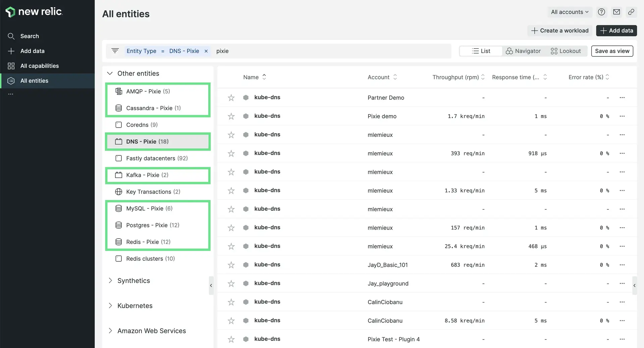Open the All accounts dropdown
644x348 pixels.
point(570,12)
